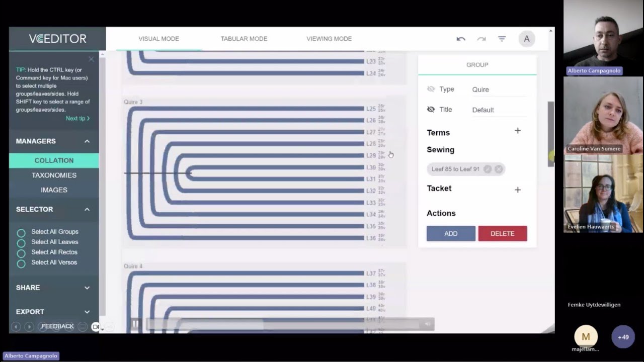Open the Collation manager
This screenshot has height=362, width=644.
click(54, 160)
